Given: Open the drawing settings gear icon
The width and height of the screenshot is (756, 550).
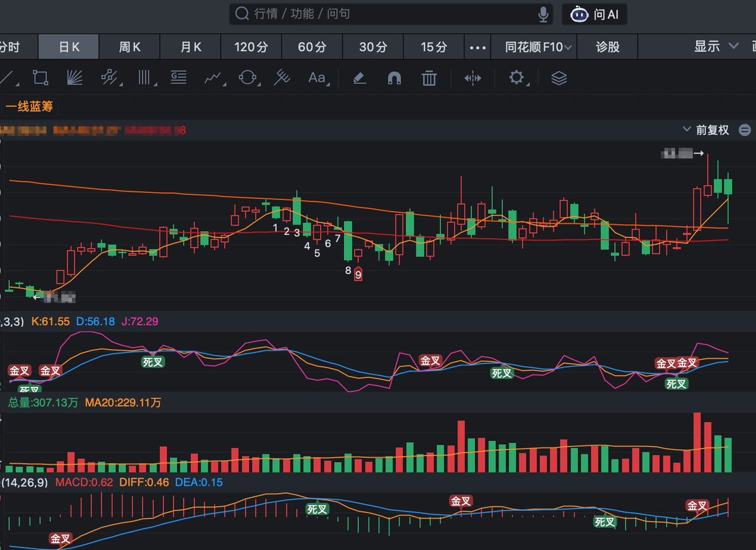Looking at the screenshot, I should [517, 78].
